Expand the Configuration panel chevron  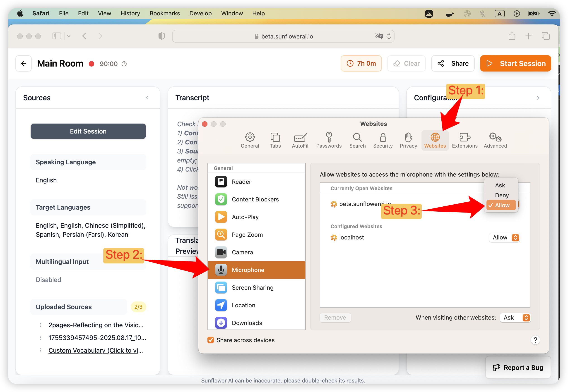(538, 98)
